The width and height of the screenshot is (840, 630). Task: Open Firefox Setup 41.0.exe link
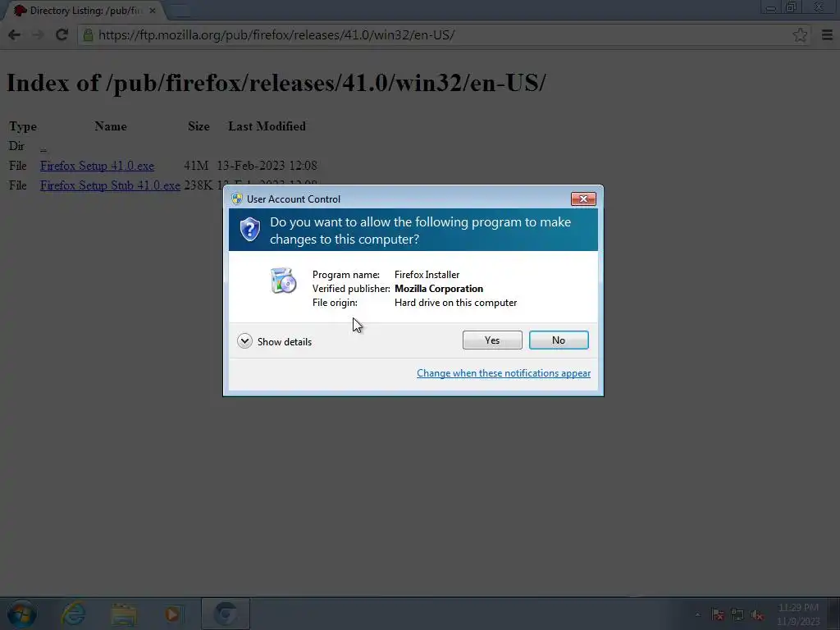(97, 166)
